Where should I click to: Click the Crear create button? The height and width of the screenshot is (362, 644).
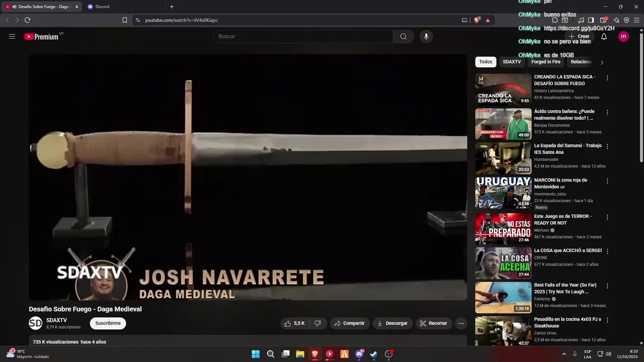tap(579, 37)
